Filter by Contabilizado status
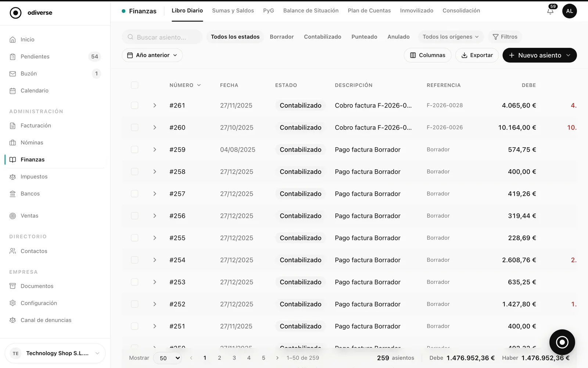Viewport: 588px width, 368px height. click(323, 37)
